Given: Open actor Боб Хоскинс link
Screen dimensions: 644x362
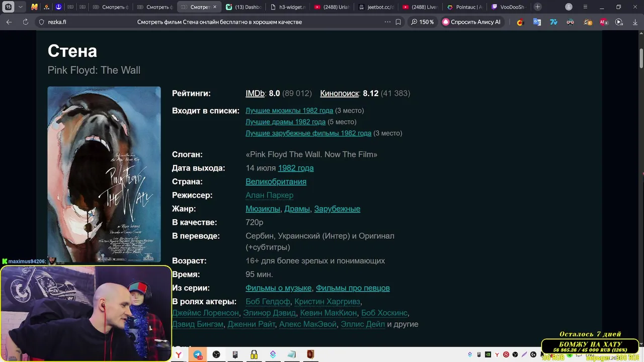Looking at the screenshot, I should (384, 313).
